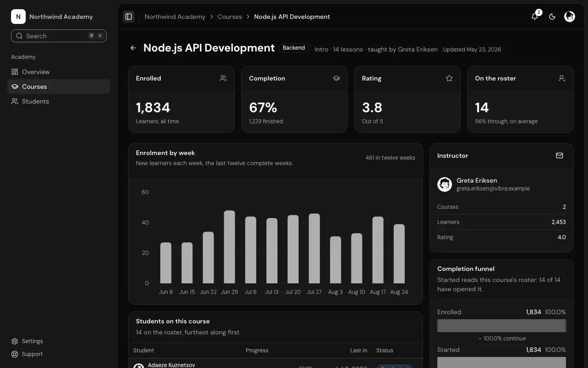Navigate to the Courses breadcrumb

(230, 17)
